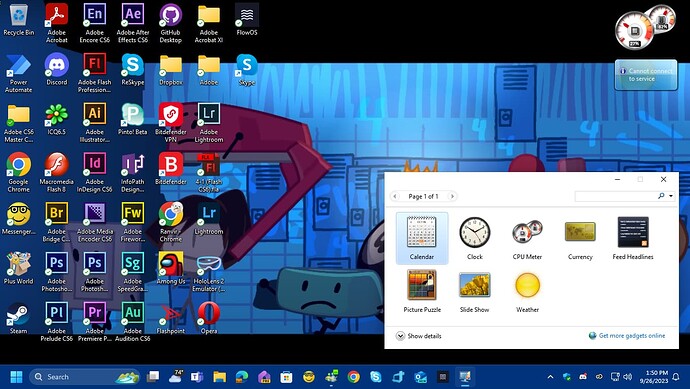This screenshot has width=690, height=389.
Task: Select the Picture Puzzle gadget
Action: point(422,291)
